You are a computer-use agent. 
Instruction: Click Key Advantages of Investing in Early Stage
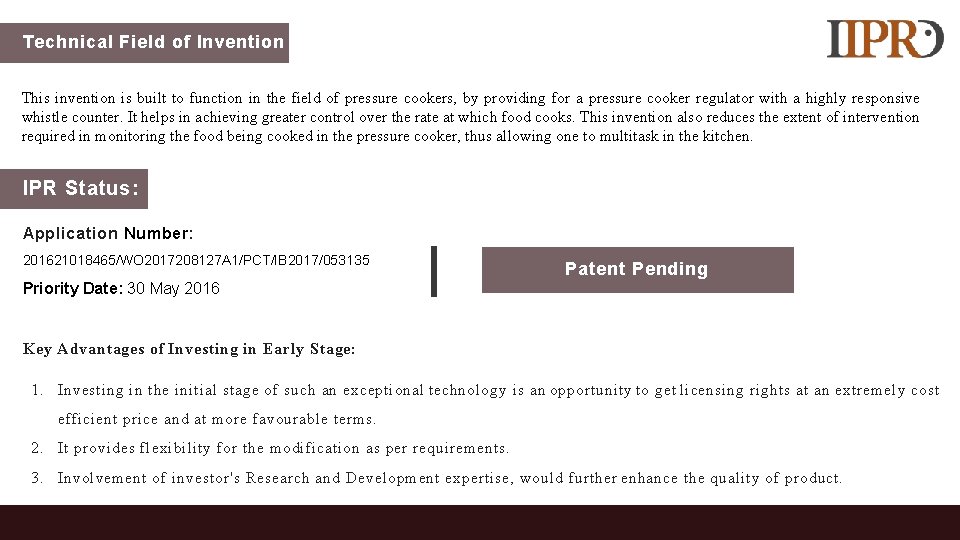189,349
